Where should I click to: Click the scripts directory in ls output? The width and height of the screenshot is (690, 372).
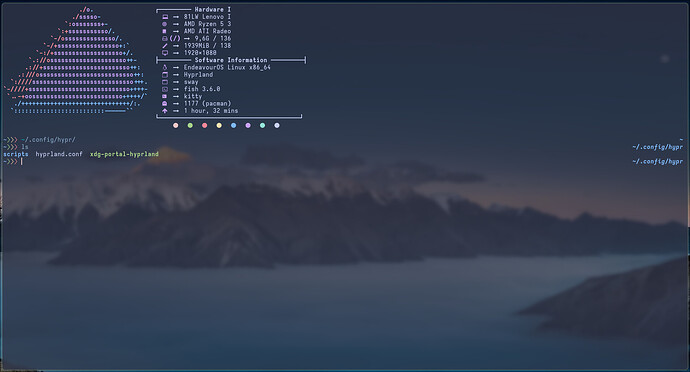click(x=16, y=154)
